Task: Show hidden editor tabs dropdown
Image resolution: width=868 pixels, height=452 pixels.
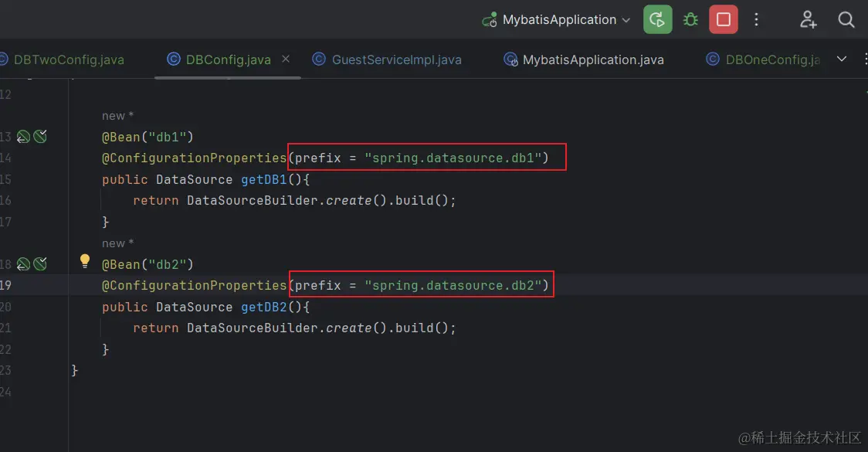Action: [x=842, y=59]
